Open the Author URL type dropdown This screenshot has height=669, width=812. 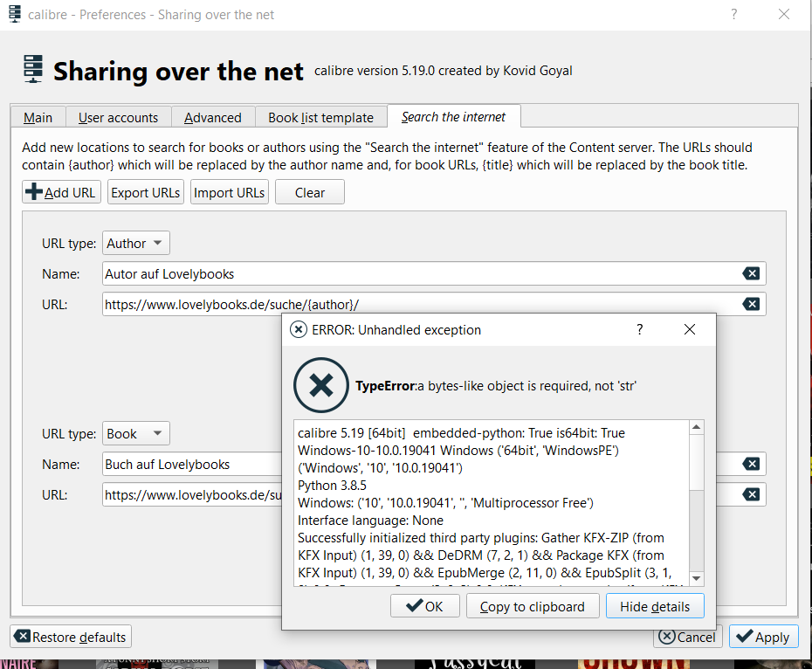[x=136, y=243]
